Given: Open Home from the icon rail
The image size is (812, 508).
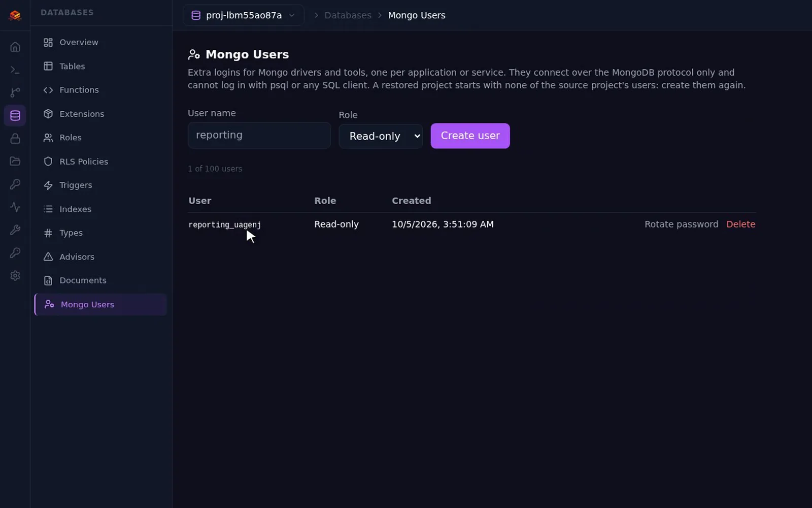Looking at the screenshot, I should [x=15, y=47].
